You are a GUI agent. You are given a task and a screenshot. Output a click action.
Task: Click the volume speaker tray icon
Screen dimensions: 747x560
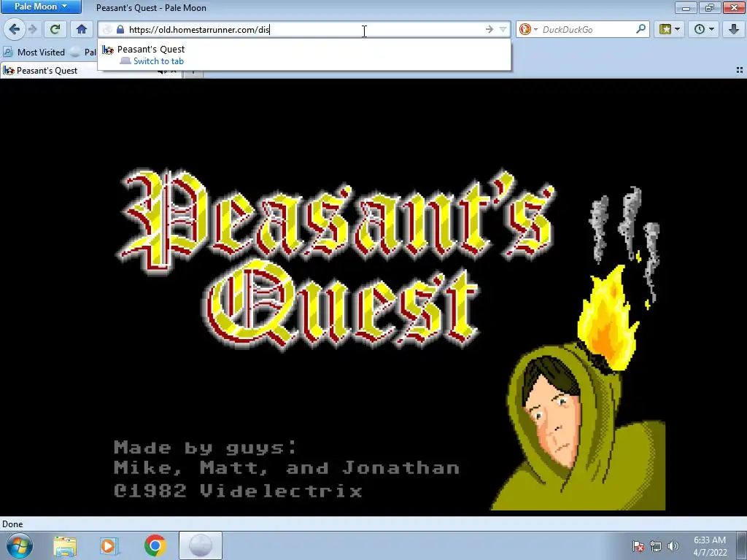click(673, 546)
